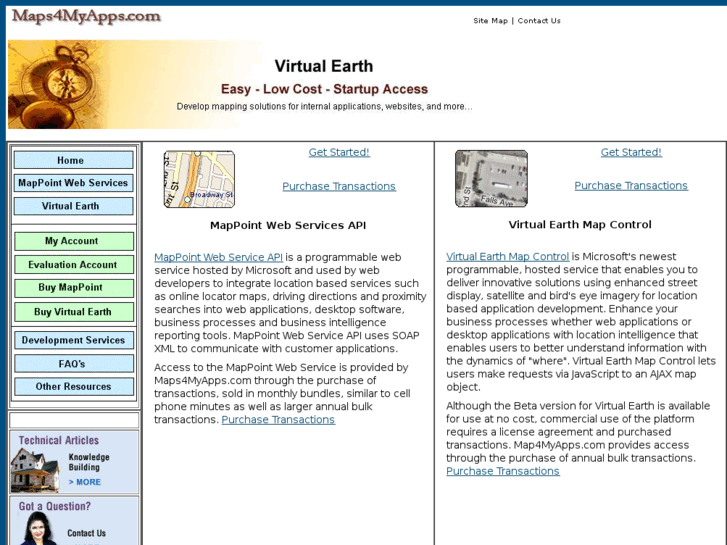Open the Site Map link
This screenshot has width=727, height=545.
(x=490, y=21)
